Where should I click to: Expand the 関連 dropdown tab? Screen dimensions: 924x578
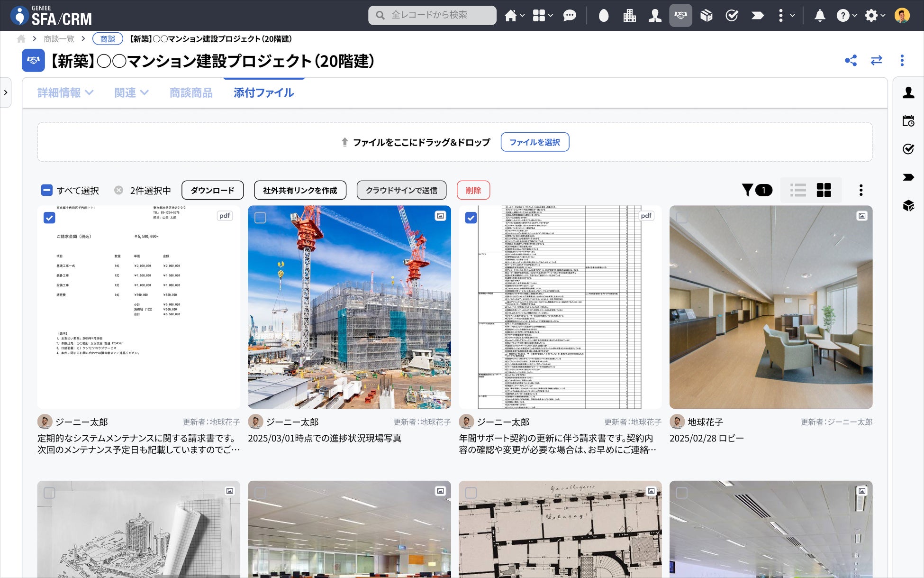(x=131, y=93)
